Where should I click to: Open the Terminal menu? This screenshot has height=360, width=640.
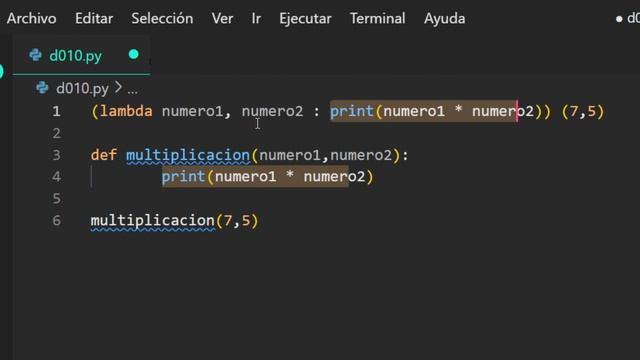[378, 19]
